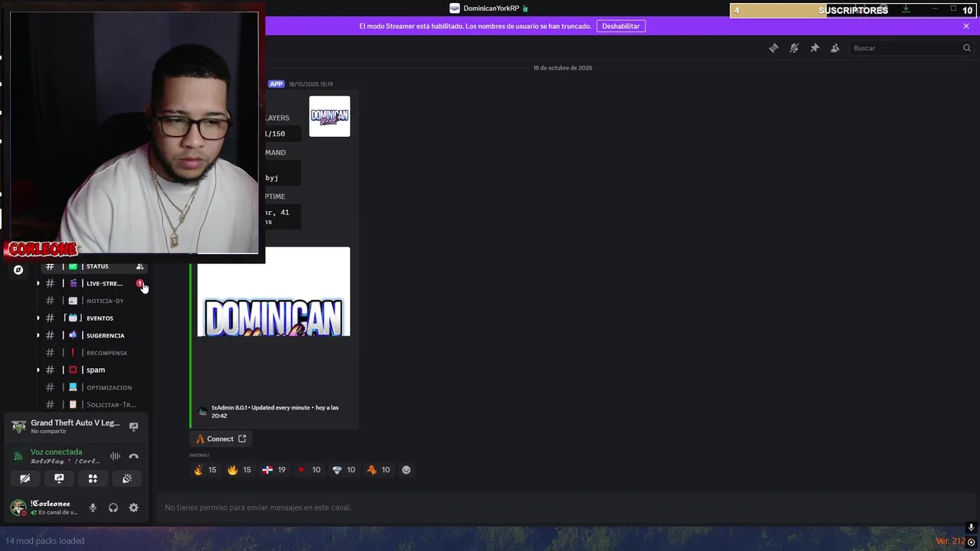Click Grand Theft Auto V Leg... activity title
This screenshot has width=980, height=551.
click(75, 422)
